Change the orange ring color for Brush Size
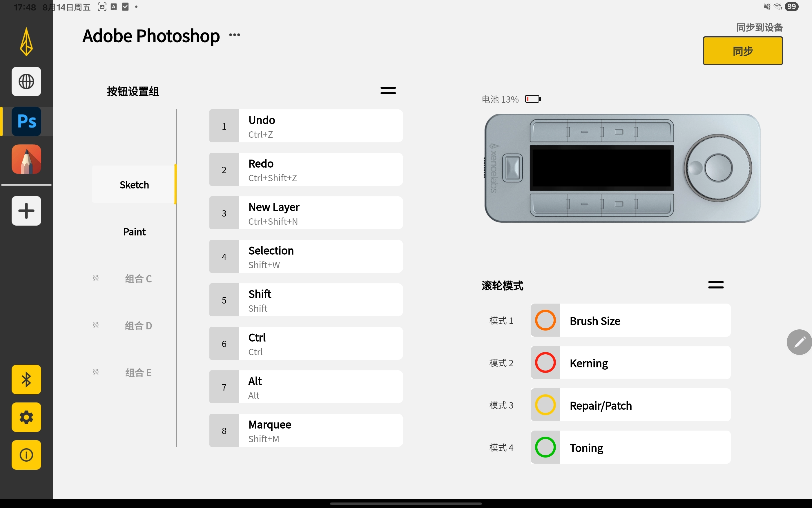 point(545,320)
